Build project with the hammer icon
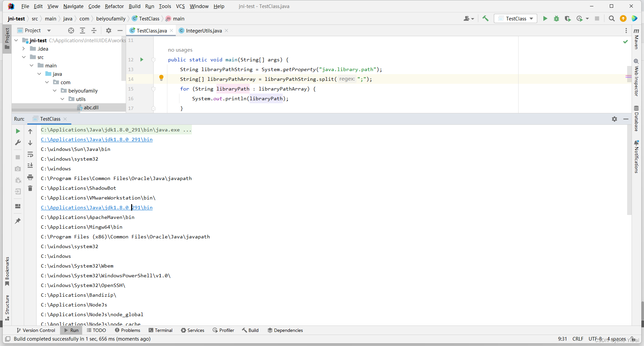 point(485,18)
